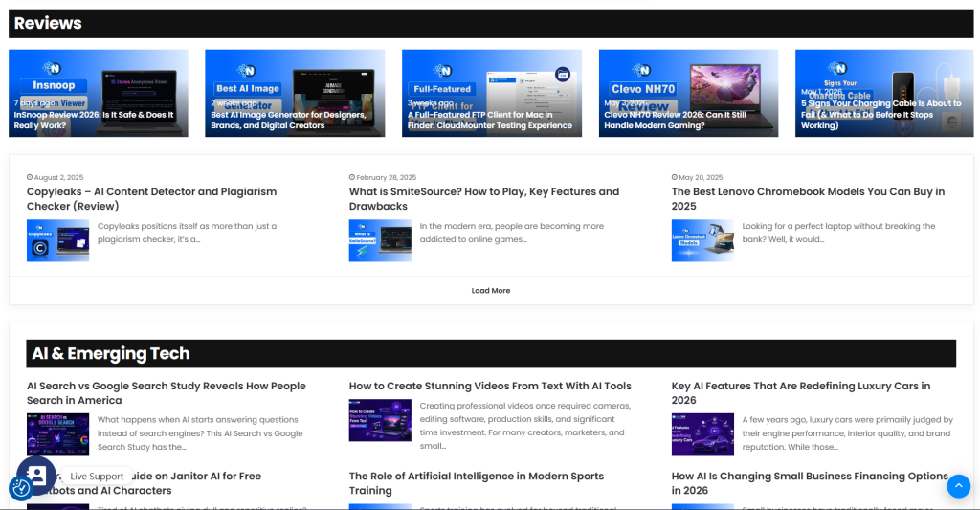Image resolution: width=980 pixels, height=510 pixels.
Task: Open the Copyleaks AI Content Detector article title
Action: click(x=151, y=199)
